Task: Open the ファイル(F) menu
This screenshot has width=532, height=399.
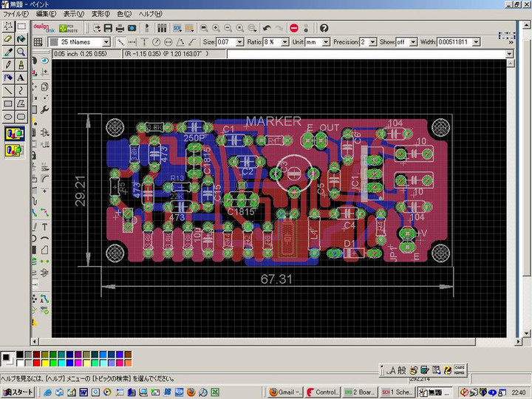Action: click(x=16, y=14)
